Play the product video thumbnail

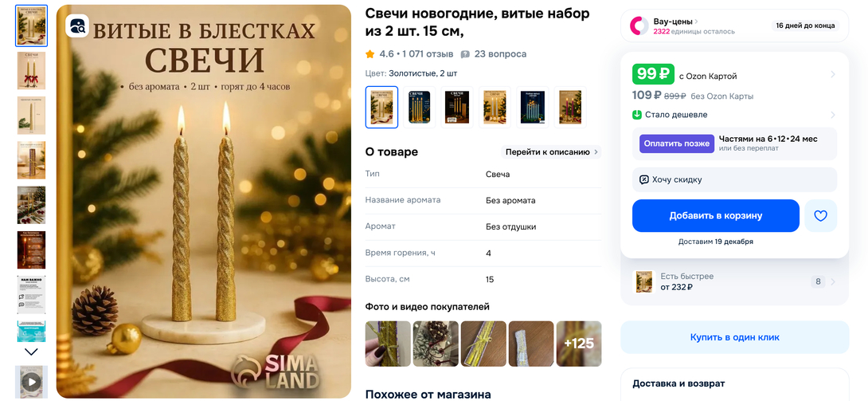(x=31, y=382)
